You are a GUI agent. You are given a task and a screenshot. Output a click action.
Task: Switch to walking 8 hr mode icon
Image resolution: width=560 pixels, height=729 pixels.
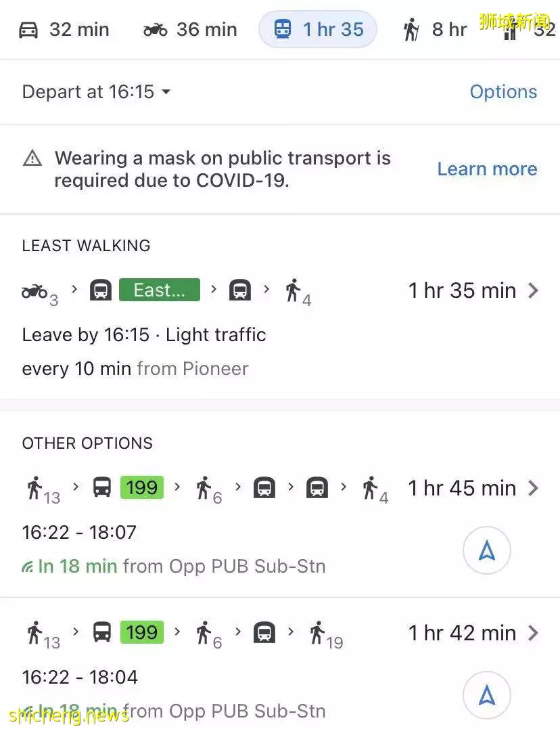point(411,30)
